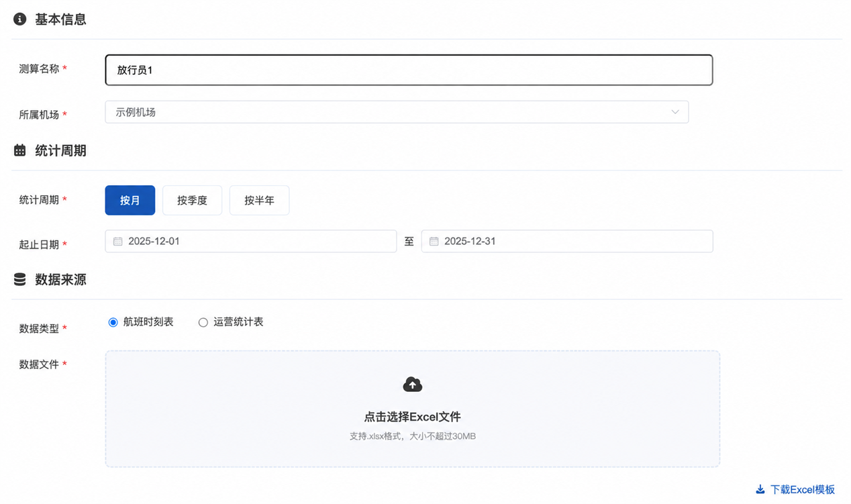Screen dimensions: 851x504
Task: Focus the 测算名称 input containing 放行员1
Action: tap(409, 70)
